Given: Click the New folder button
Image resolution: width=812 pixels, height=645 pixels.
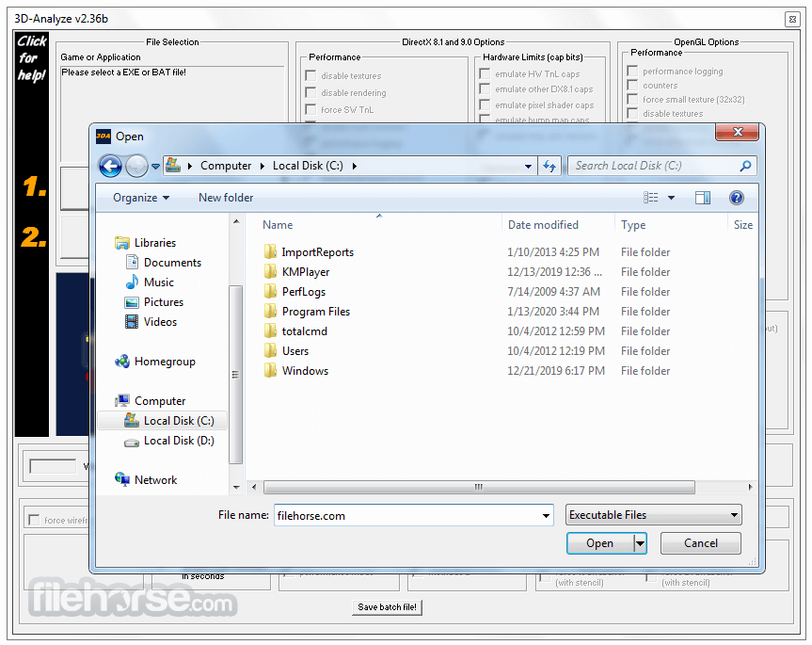Looking at the screenshot, I should (226, 198).
